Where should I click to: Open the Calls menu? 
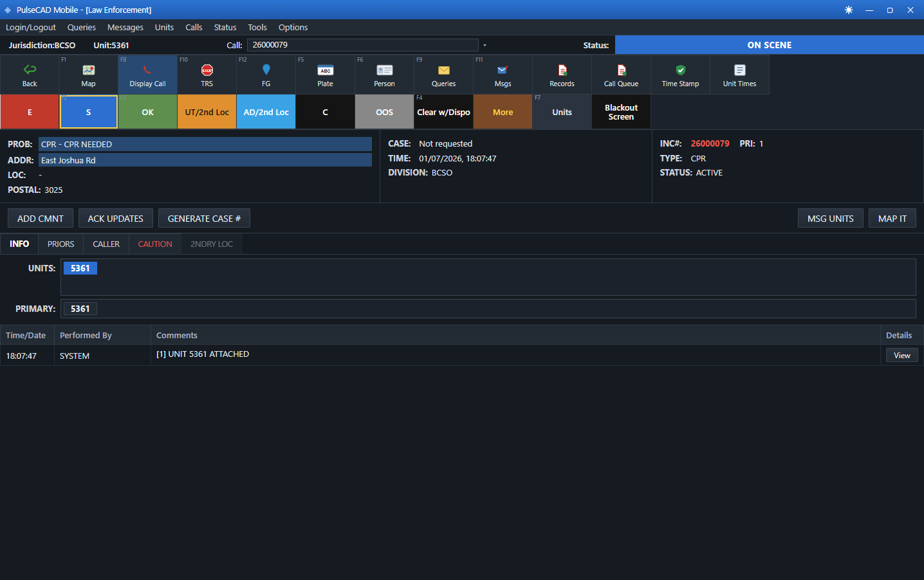click(x=194, y=27)
